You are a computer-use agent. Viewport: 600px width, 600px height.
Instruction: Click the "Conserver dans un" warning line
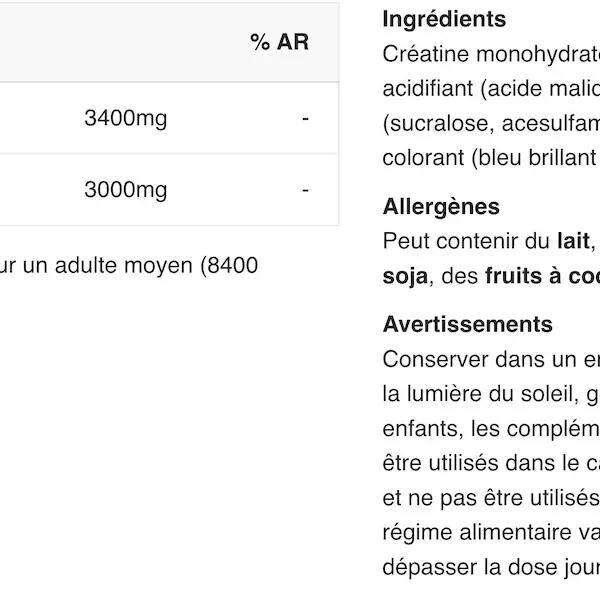point(490,359)
